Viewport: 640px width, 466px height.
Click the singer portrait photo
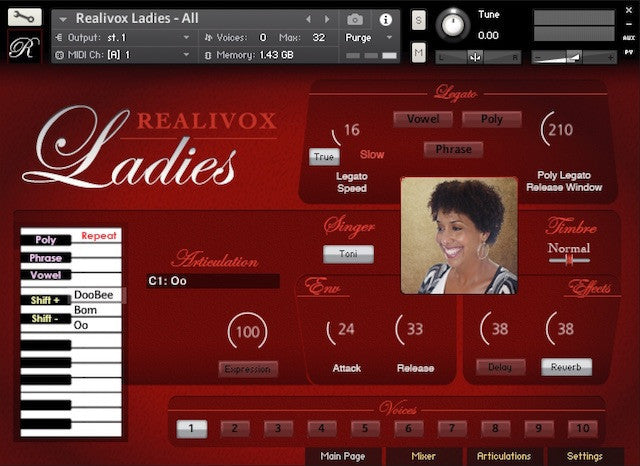tap(459, 236)
